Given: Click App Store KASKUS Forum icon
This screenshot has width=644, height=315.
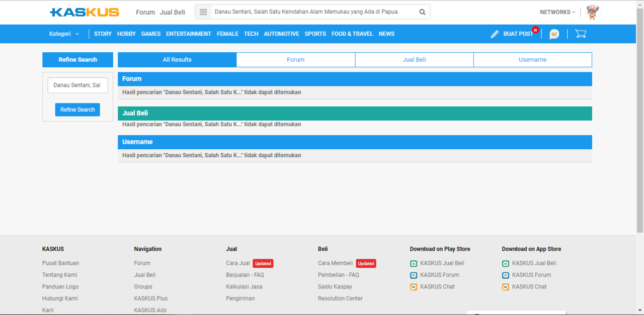Looking at the screenshot, I should 506,275.
